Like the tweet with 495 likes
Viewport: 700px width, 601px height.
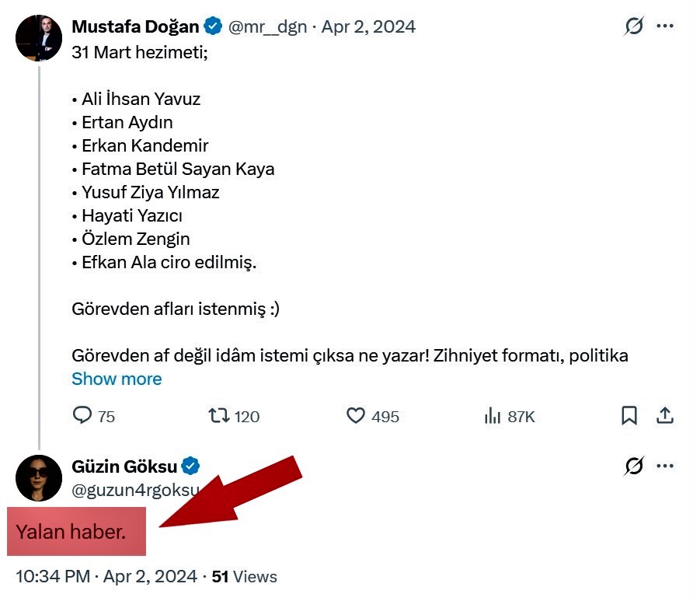point(356,416)
